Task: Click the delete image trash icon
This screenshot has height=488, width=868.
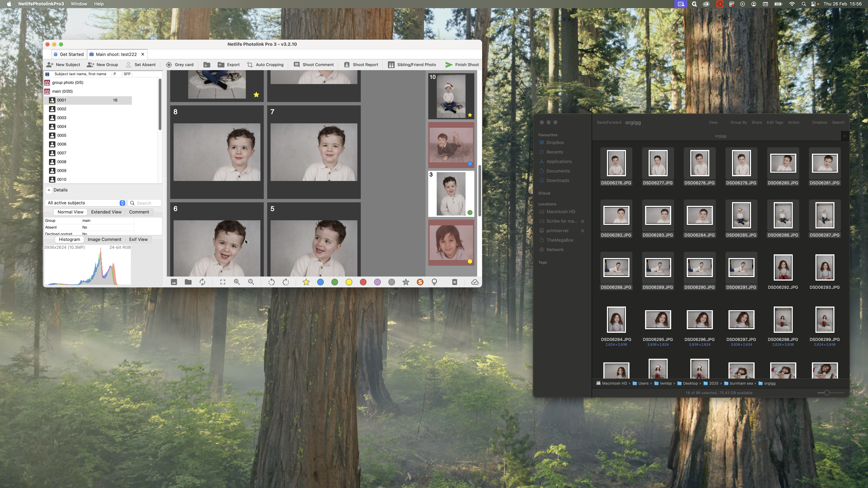Action: coord(455,282)
